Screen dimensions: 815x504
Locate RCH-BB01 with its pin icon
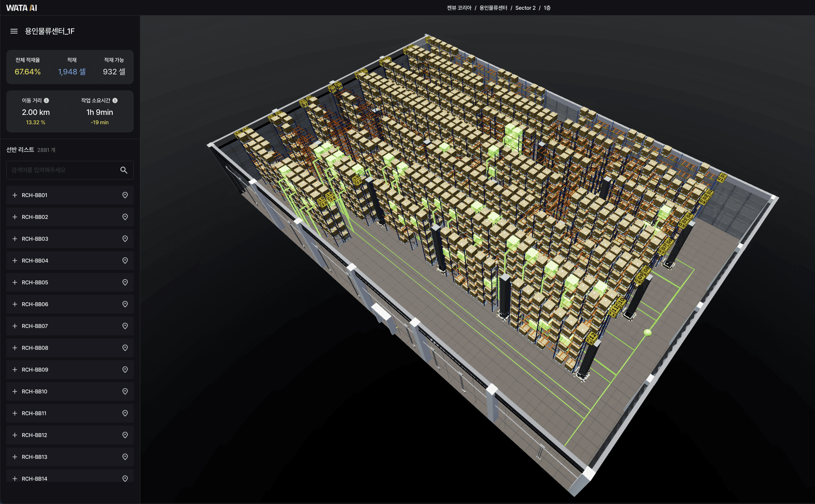click(x=125, y=195)
